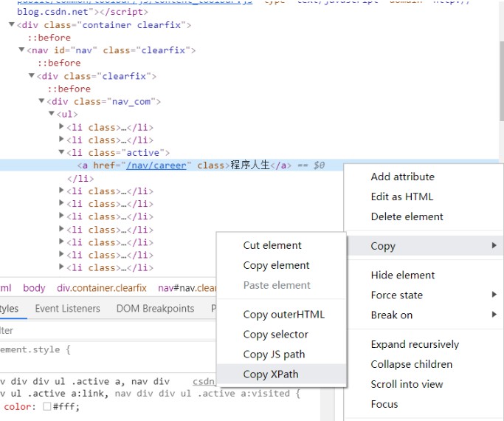Collapse the li class="active" node
504x421 pixels.
pyautogui.click(x=61, y=152)
